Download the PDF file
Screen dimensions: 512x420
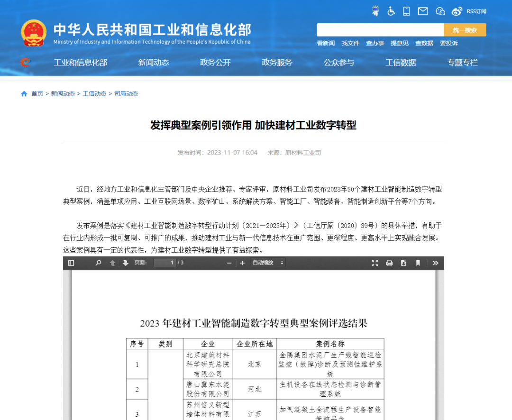pyautogui.click(x=403, y=263)
